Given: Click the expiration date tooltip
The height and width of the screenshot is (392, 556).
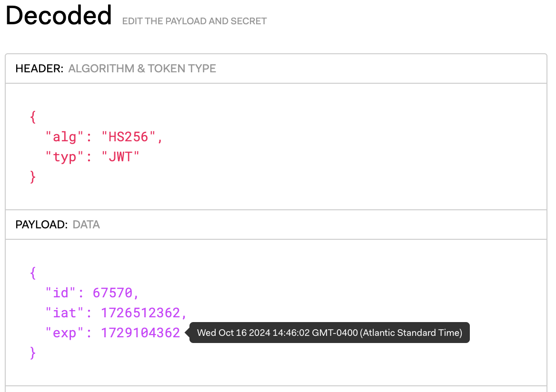Looking at the screenshot, I should pos(329,333).
